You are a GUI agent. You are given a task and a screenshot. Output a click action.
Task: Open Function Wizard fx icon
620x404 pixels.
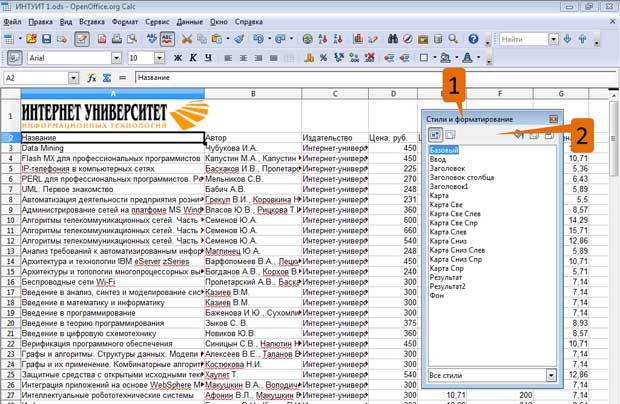(92, 78)
